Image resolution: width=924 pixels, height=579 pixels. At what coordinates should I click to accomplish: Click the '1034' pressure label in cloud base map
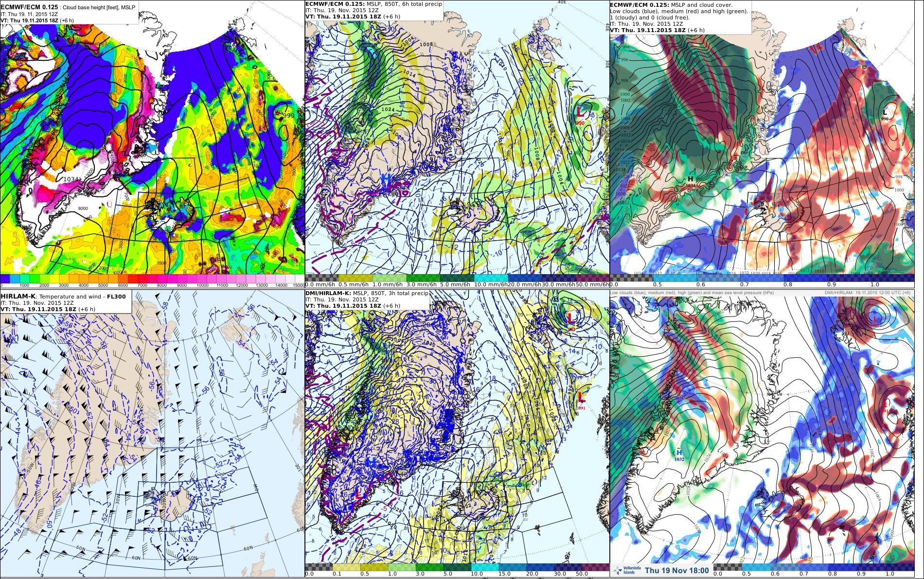(71, 179)
